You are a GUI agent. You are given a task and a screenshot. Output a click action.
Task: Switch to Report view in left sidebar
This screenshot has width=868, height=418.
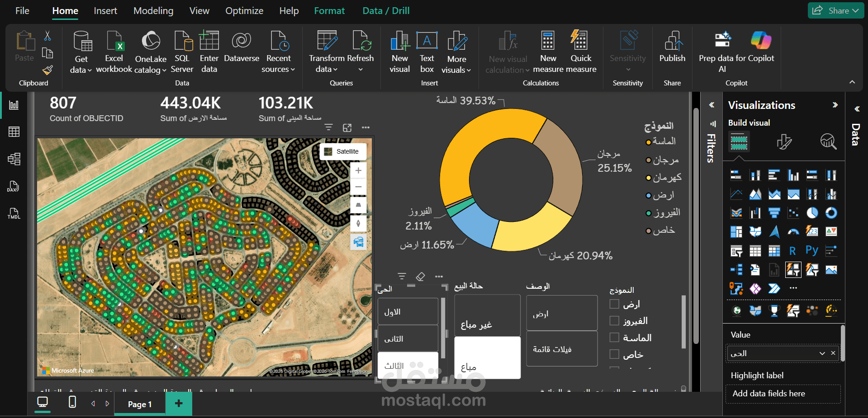coord(14,105)
